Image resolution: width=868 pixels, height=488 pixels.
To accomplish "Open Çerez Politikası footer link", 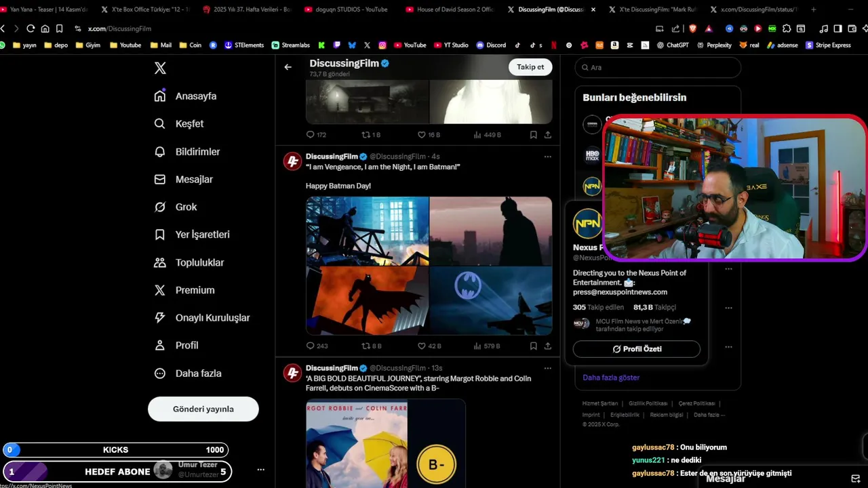I will click(696, 403).
